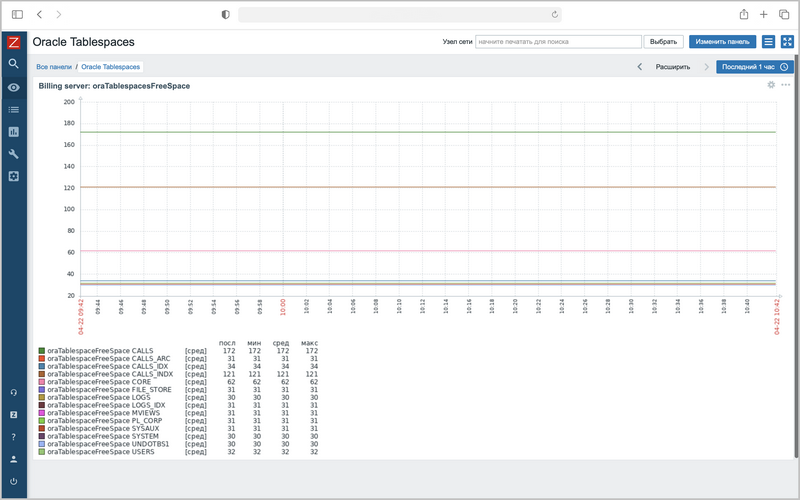The image size is (800, 500).
Task: Open widget three-dots actions menu
Action: (x=786, y=85)
